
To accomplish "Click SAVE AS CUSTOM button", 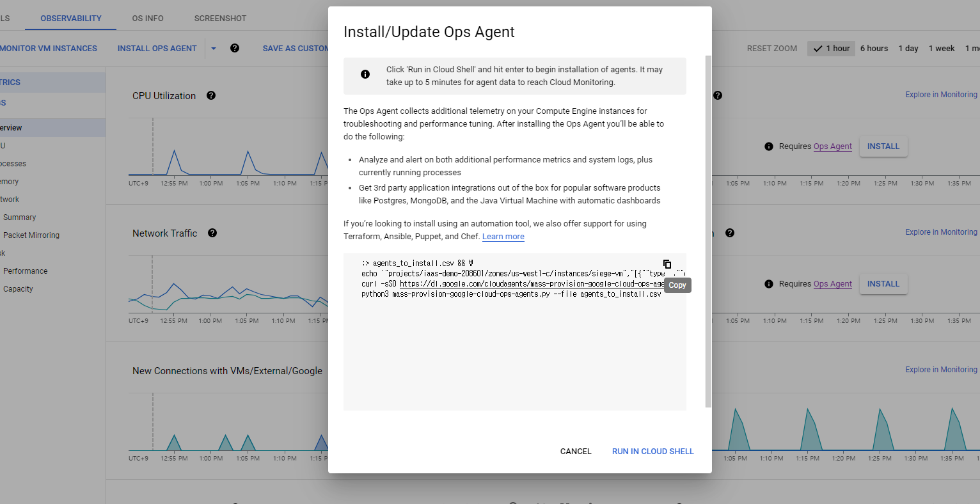I will pyautogui.click(x=296, y=49).
